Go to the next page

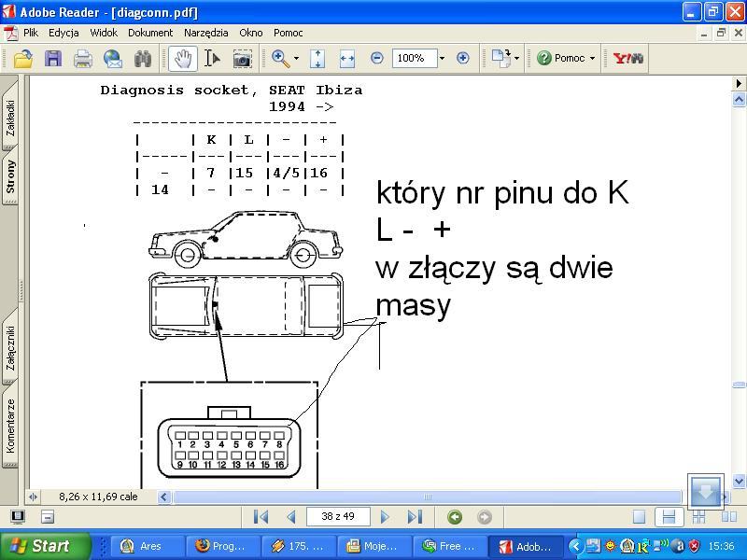point(385,517)
